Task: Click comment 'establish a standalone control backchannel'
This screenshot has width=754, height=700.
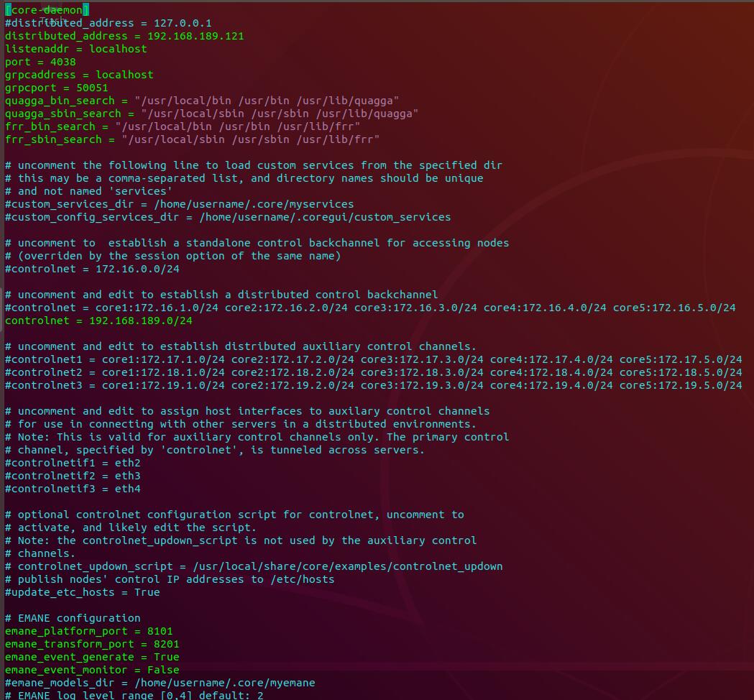Action: tap(257, 243)
